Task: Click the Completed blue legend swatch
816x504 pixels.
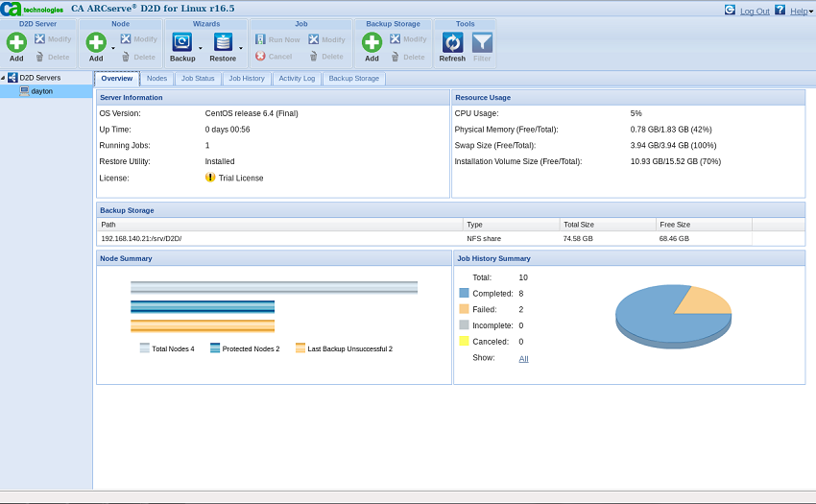Action: tap(465, 293)
